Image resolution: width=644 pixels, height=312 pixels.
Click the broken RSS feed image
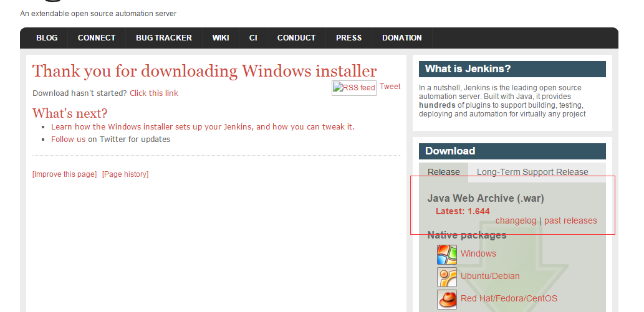[354, 88]
